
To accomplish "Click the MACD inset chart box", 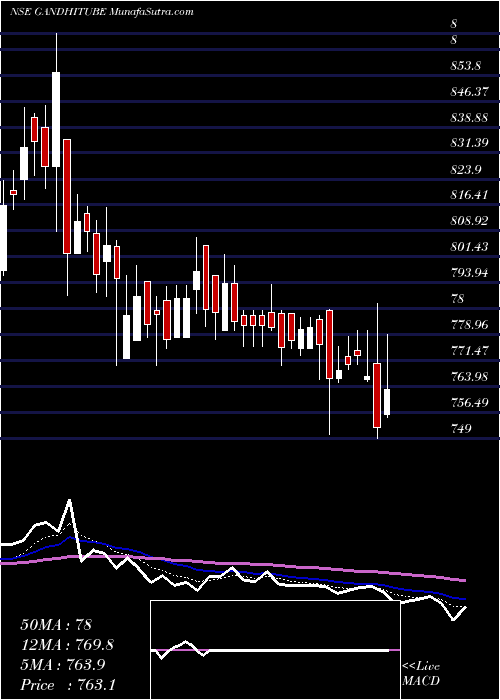I will (x=275, y=650).
